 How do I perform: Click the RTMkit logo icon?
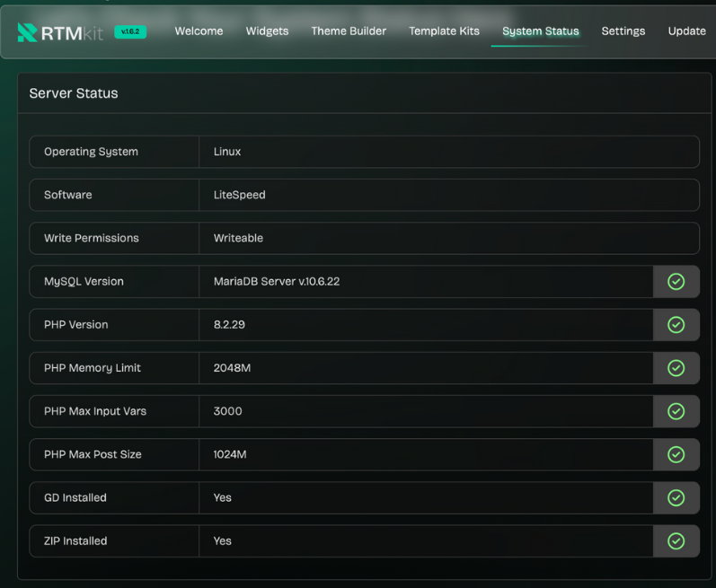point(27,32)
